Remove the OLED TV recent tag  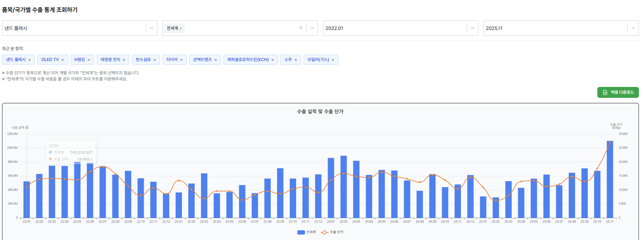(63, 60)
